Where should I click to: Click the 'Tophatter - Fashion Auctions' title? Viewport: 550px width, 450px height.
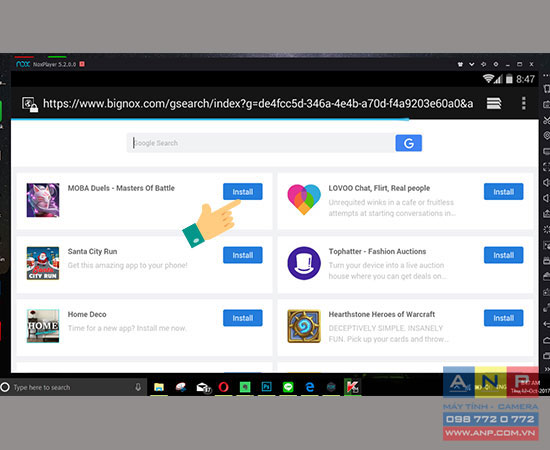pyautogui.click(x=377, y=251)
